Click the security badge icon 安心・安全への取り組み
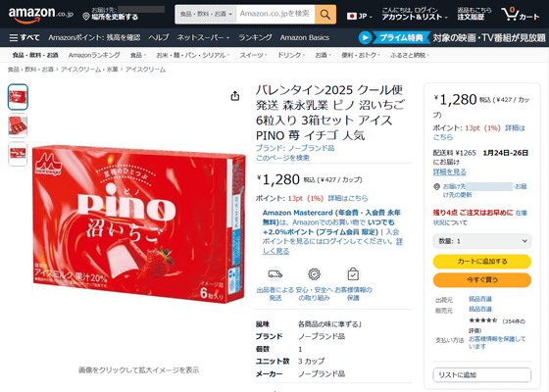The image size is (549, 392). 314,274
